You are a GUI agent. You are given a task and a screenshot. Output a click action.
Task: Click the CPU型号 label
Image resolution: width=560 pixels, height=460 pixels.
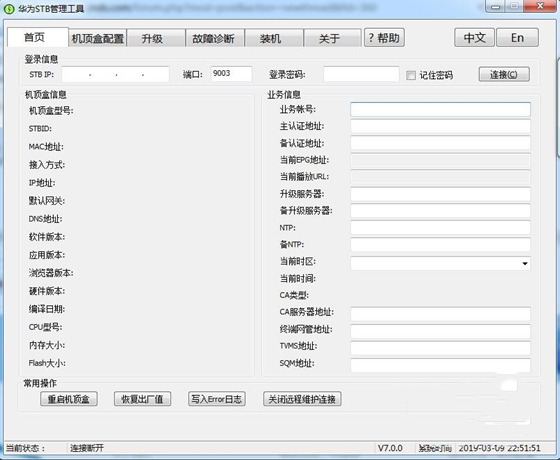point(45,327)
